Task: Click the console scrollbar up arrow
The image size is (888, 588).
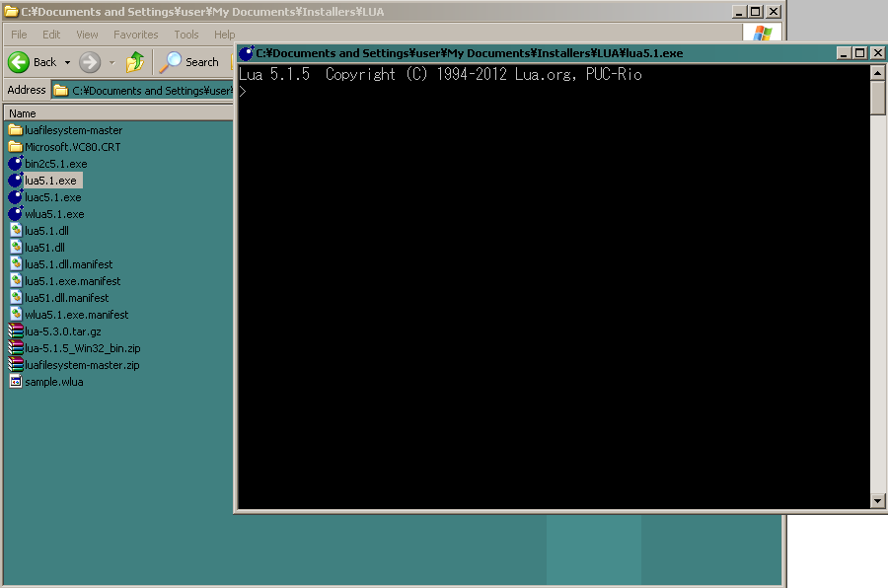Action: (x=877, y=73)
